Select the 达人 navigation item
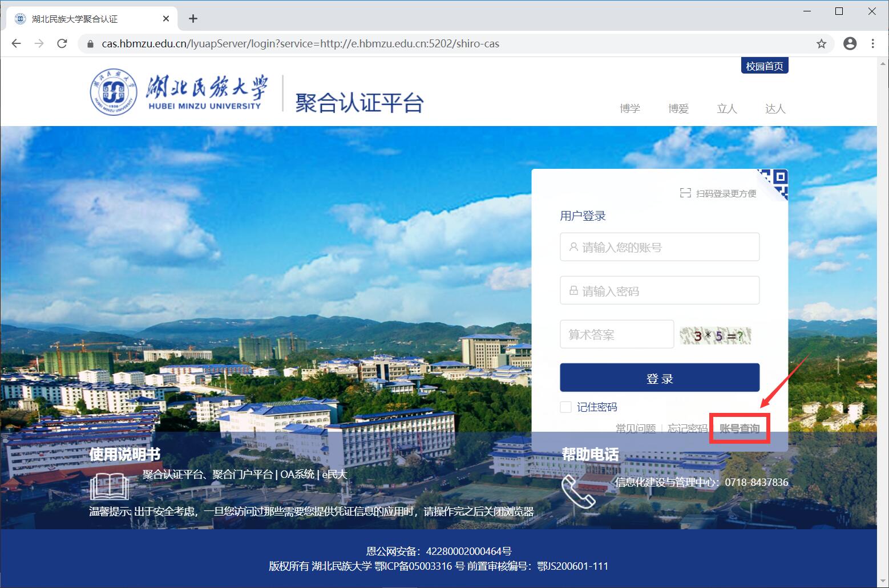889x588 pixels. tap(775, 108)
